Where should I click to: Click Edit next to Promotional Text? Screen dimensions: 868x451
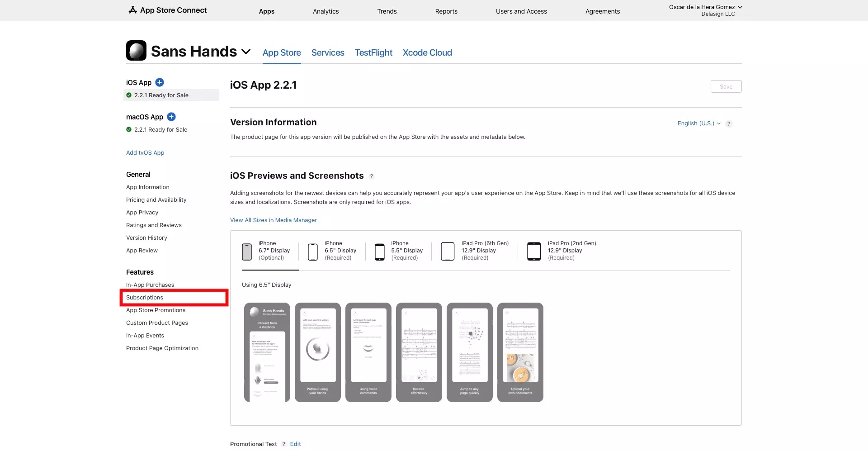tap(295, 444)
